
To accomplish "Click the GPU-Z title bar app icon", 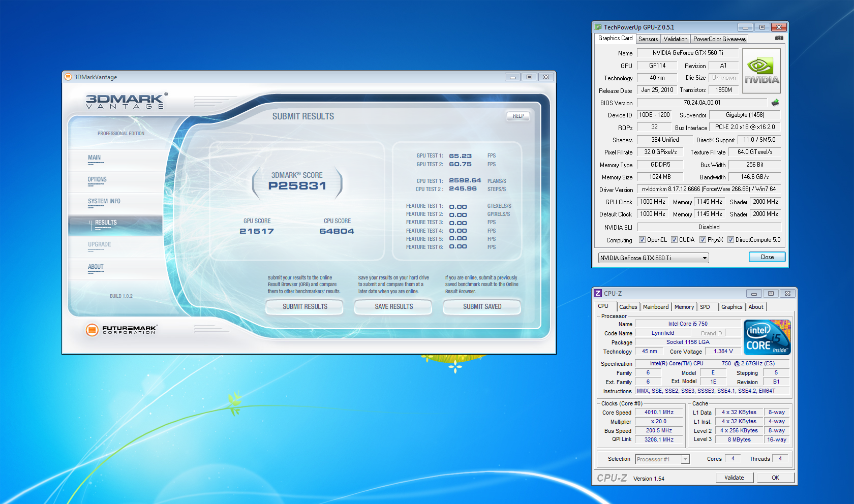I will (598, 27).
